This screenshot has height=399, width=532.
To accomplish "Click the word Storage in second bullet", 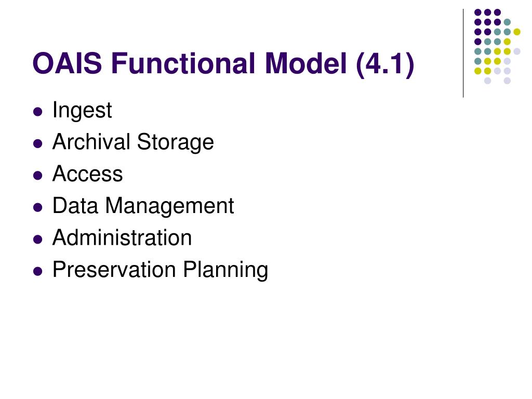I will (176, 142).
